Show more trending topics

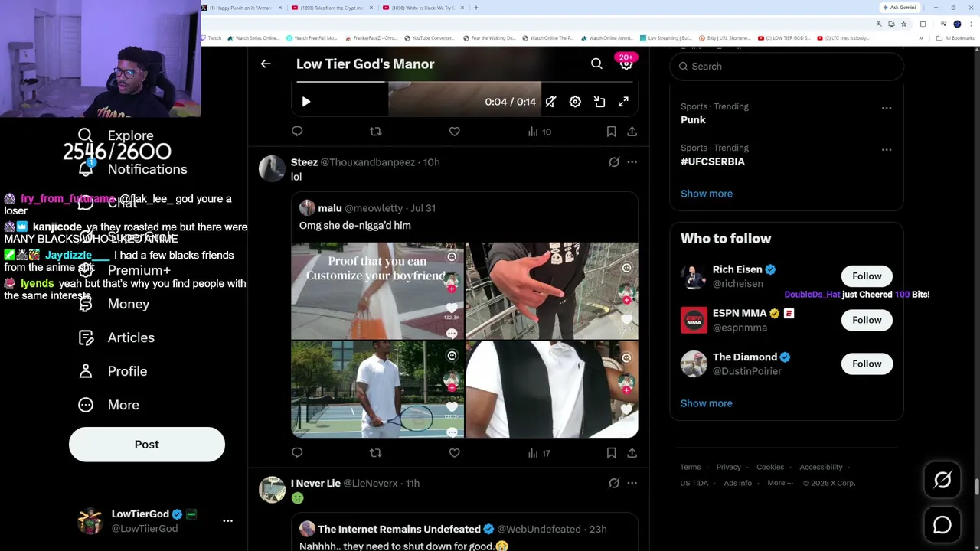click(x=706, y=194)
